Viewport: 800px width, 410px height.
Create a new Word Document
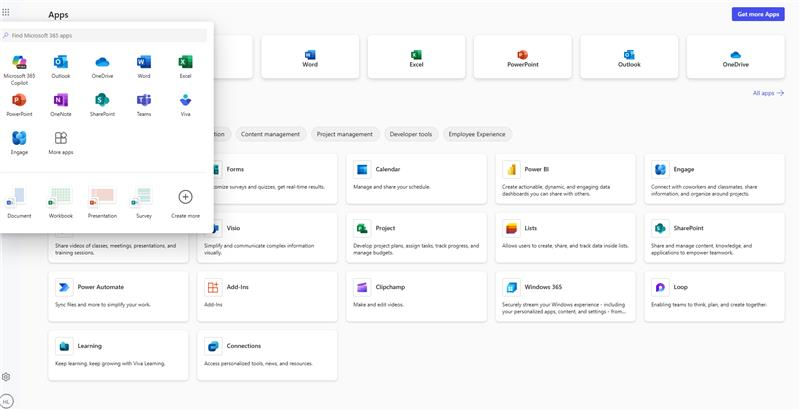coord(19,203)
